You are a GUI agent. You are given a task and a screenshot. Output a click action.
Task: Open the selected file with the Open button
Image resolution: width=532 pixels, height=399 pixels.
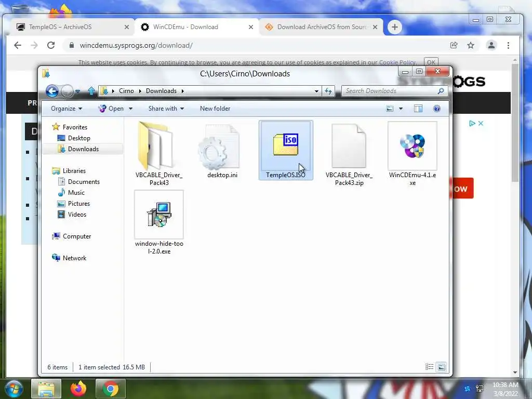click(x=112, y=109)
